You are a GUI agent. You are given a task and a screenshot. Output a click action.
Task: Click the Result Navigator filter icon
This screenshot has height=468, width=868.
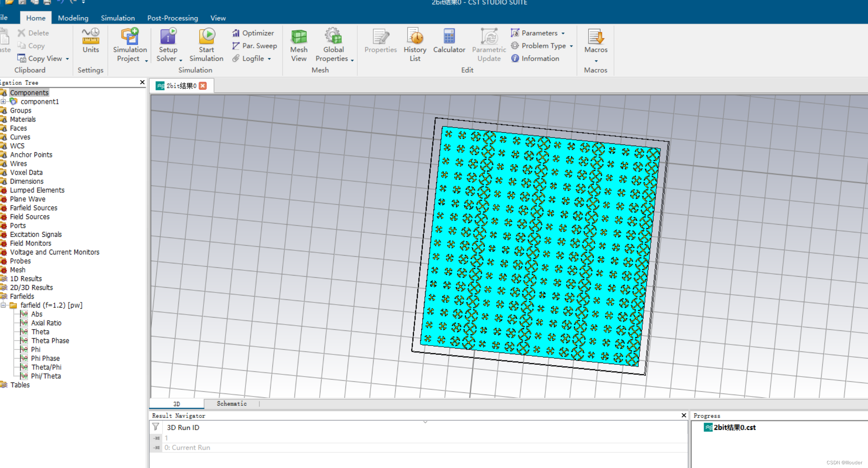click(156, 427)
